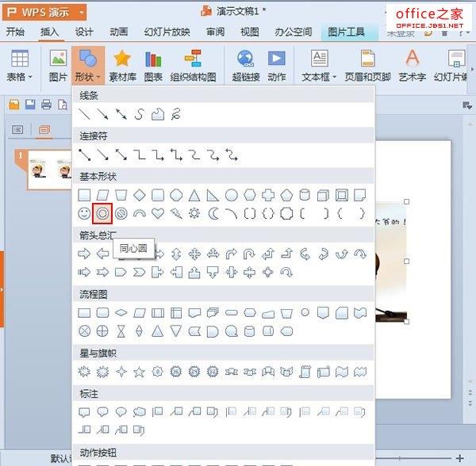Select the elbow connector shape
The height and width of the screenshot is (466, 476).
point(140,155)
